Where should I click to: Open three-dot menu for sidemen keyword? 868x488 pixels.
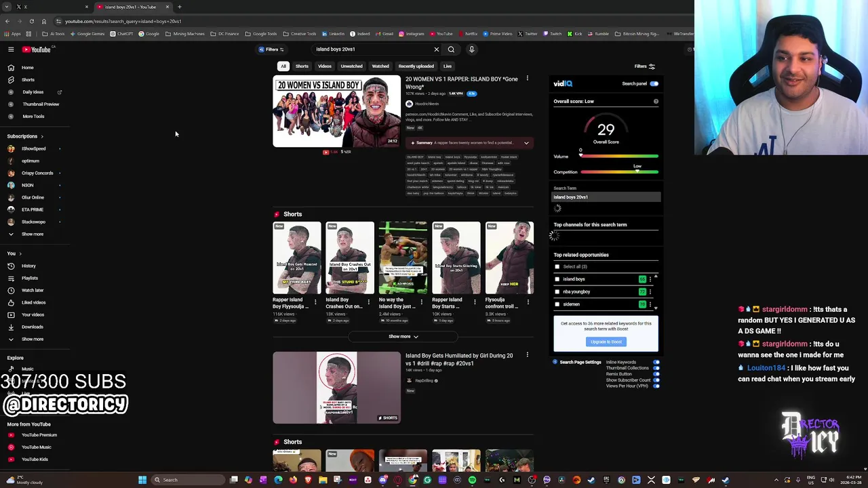(650, 304)
